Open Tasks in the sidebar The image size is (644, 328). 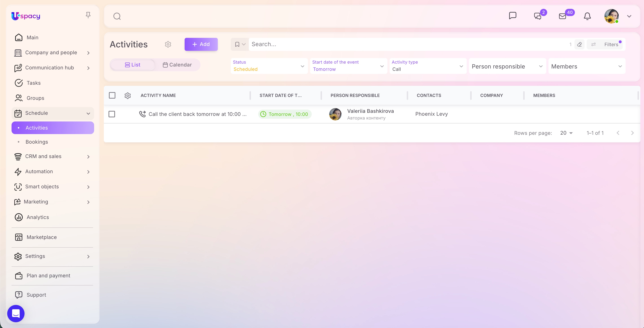[53, 83]
